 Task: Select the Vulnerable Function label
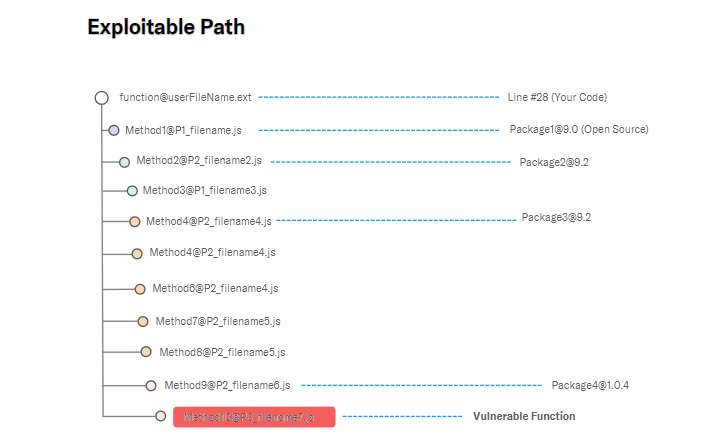tap(524, 416)
